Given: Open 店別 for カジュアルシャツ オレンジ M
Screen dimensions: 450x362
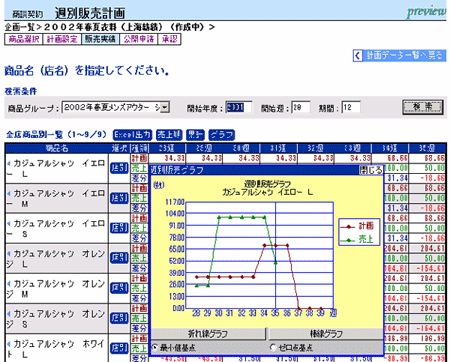Looking at the screenshot, I should 119,288.
